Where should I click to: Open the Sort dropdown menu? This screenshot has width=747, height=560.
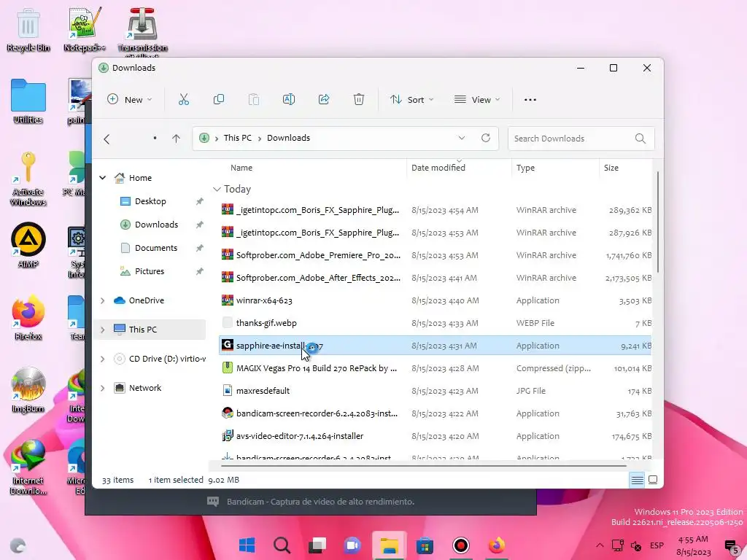pos(411,99)
